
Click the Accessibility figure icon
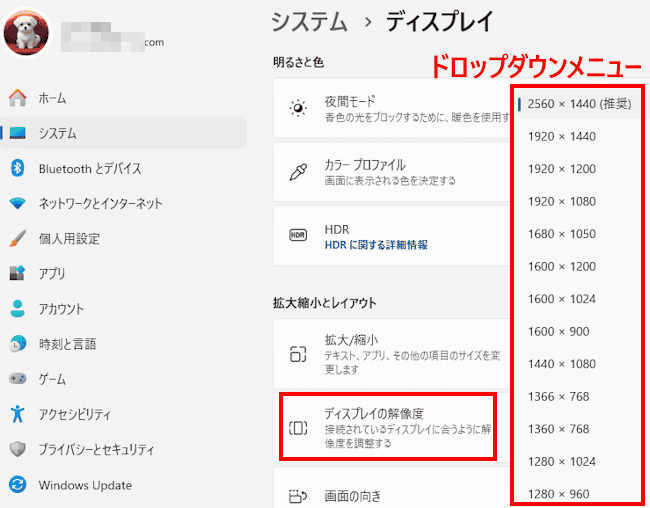point(17,414)
